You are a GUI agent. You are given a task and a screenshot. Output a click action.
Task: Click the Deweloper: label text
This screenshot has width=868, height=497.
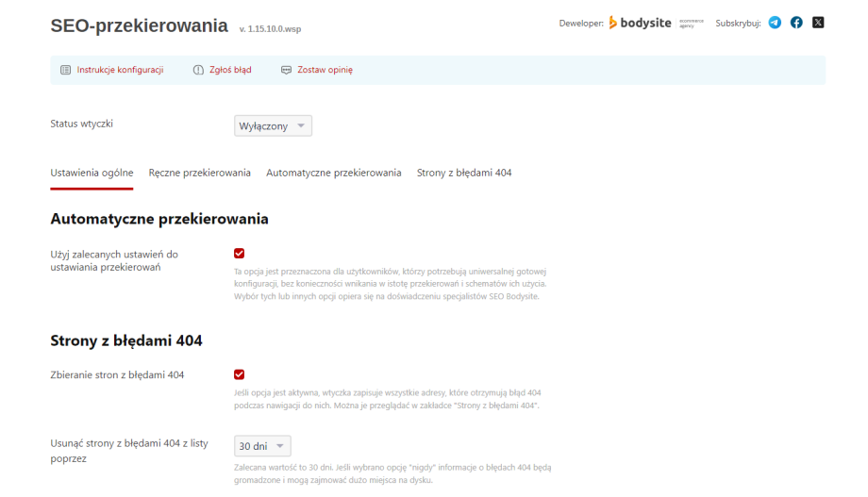tap(581, 24)
